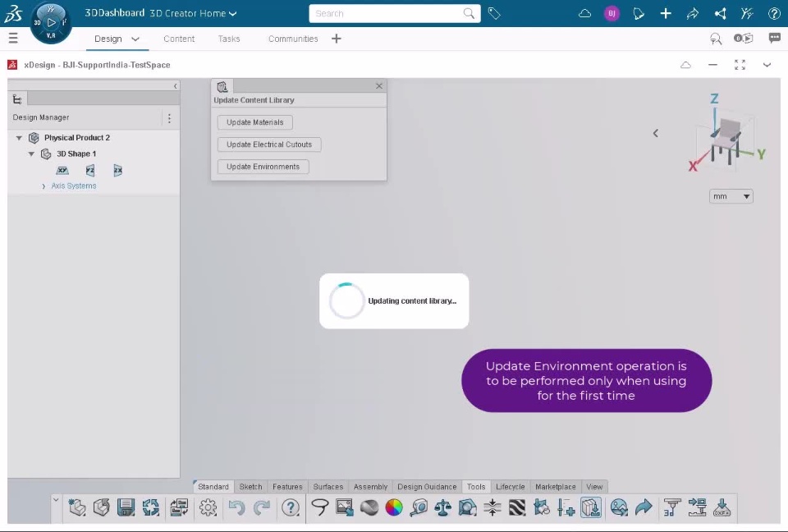Switch to the Communities tab
Viewport: 788px width, 532px height.
point(293,39)
